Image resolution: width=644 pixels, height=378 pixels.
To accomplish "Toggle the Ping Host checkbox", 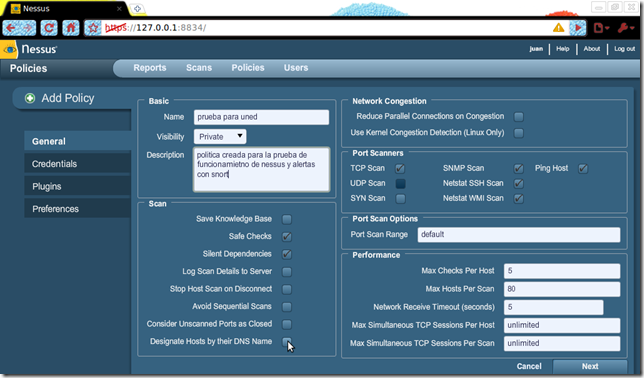I will click(x=583, y=168).
